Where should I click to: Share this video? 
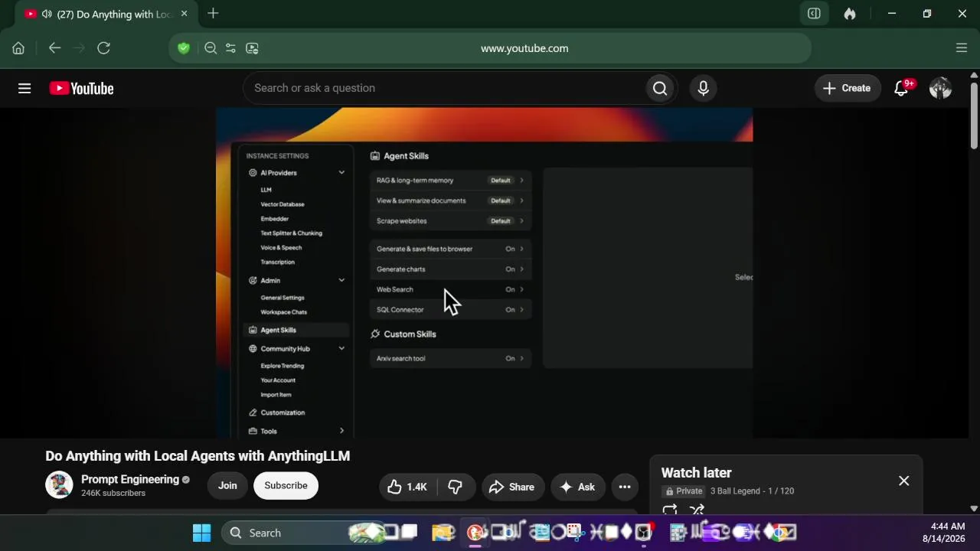click(x=511, y=487)
